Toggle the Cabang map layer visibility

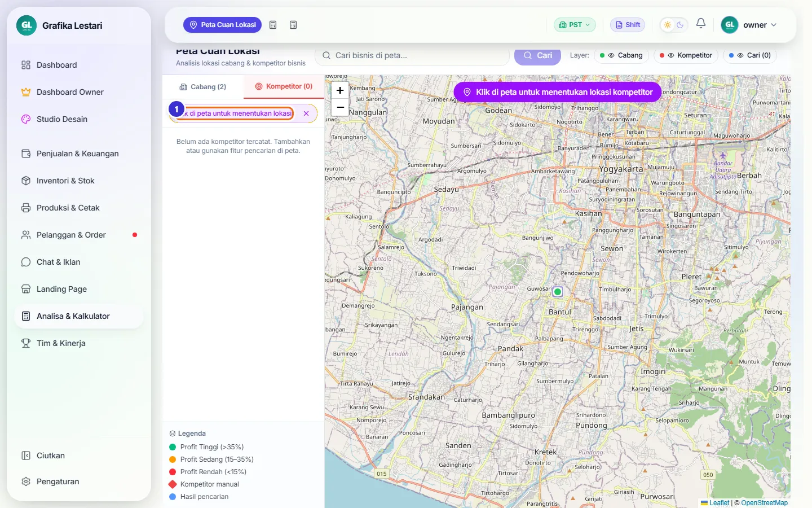coord(621,55)
